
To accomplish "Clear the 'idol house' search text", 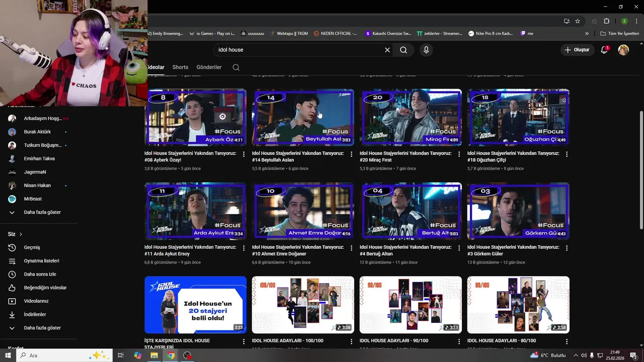I will pyautogui.click(x=387, y=50).
